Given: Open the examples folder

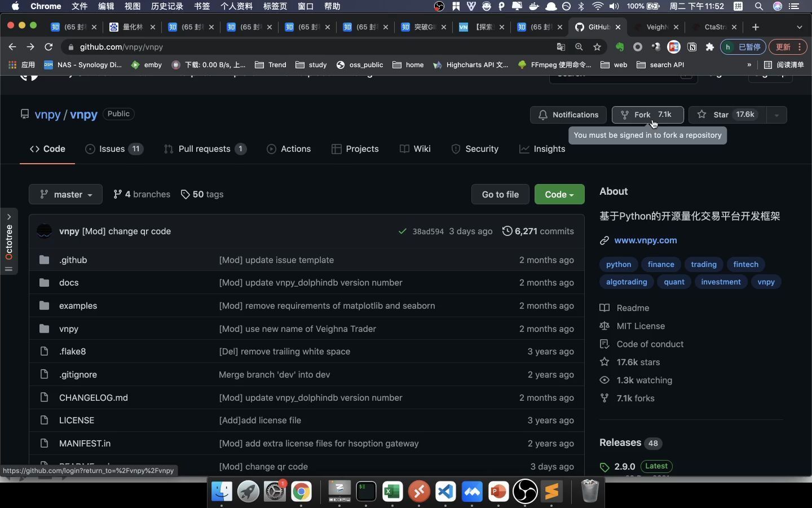Looking at the screenshot, I should [x=78, y=306].
